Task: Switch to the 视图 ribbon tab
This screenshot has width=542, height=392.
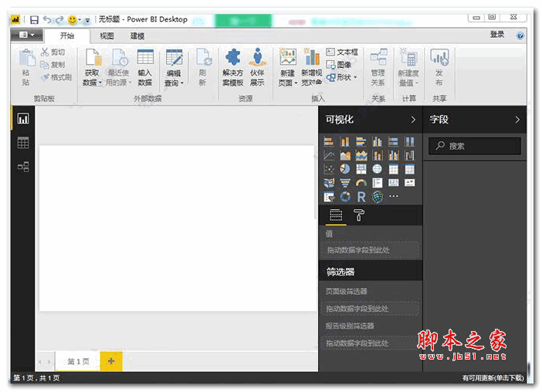Action: click(x=107, y=35)
